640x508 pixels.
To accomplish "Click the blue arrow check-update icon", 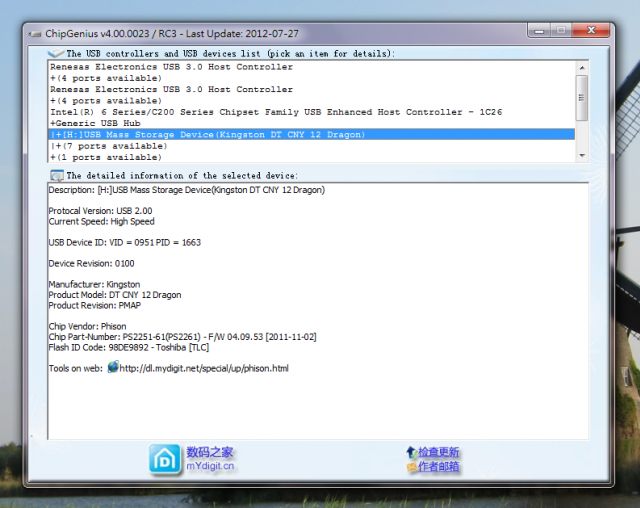I will click(411, 452).
